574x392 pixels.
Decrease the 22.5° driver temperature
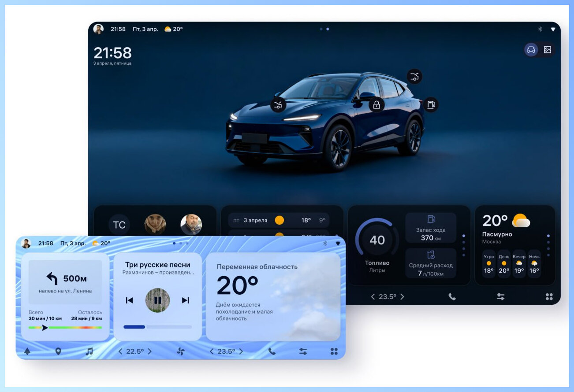point(120,351)
